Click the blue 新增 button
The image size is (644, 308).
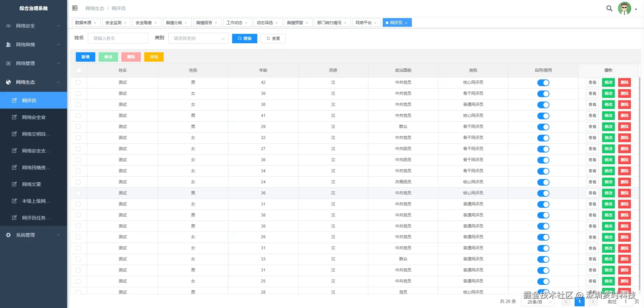point(86,57)
